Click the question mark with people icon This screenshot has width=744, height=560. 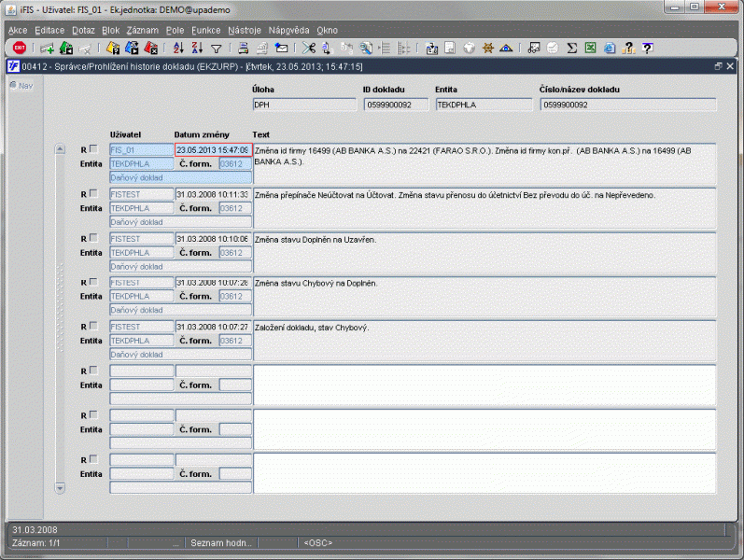(x=628, y=48)
